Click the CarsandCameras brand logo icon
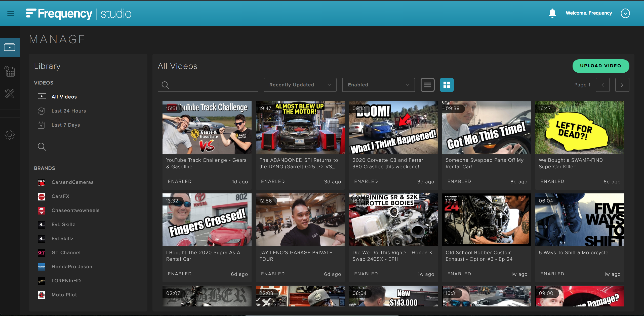 (42, 182)
